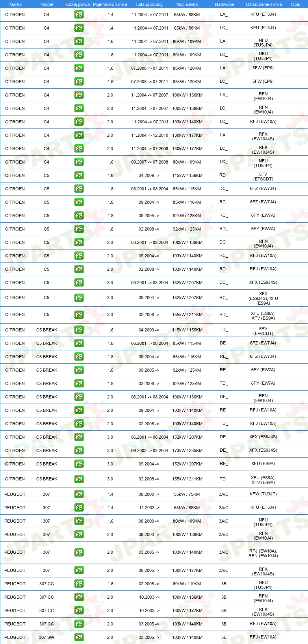Click fuel icon in C5 BREAK 3.0 RE_ row

coord(79,464)
